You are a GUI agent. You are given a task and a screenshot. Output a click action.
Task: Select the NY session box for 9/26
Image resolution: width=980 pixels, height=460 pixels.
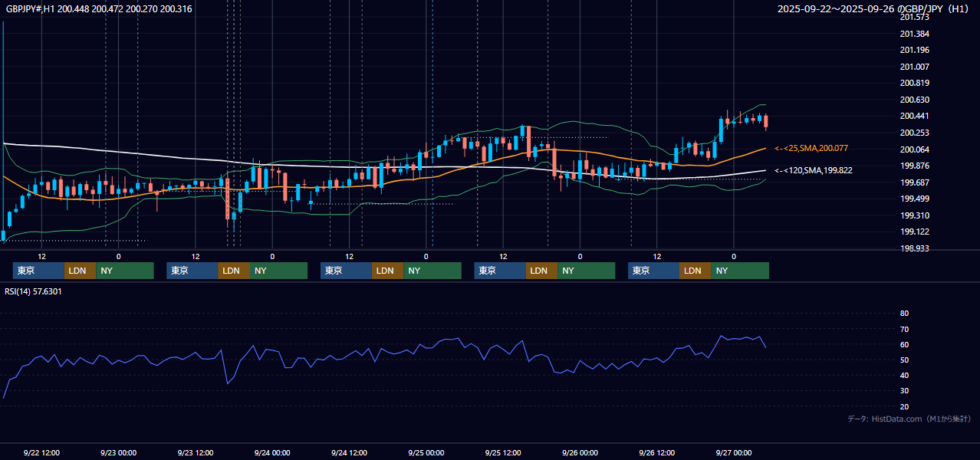(740, 271)
